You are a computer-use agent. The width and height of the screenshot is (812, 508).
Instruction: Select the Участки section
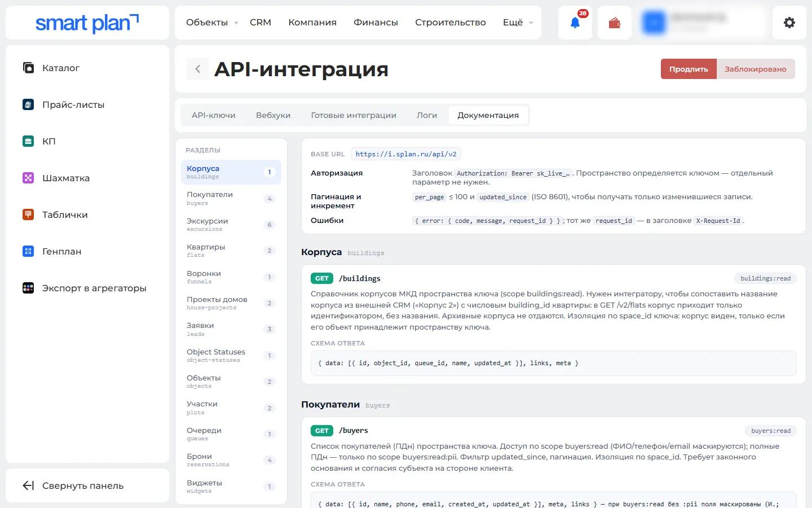pyautogui.click(x=231, y=408)
